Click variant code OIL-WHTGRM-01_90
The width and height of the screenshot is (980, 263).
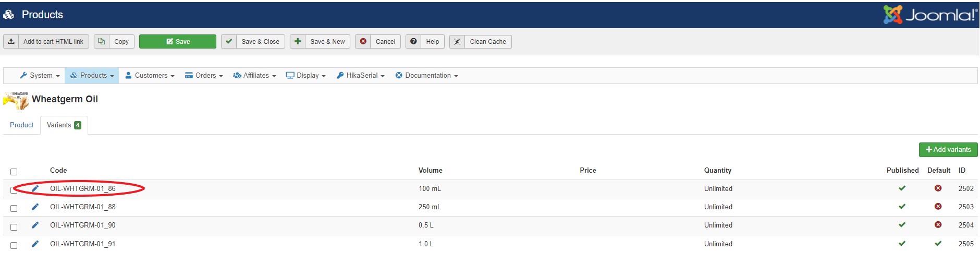click(83, 225)
